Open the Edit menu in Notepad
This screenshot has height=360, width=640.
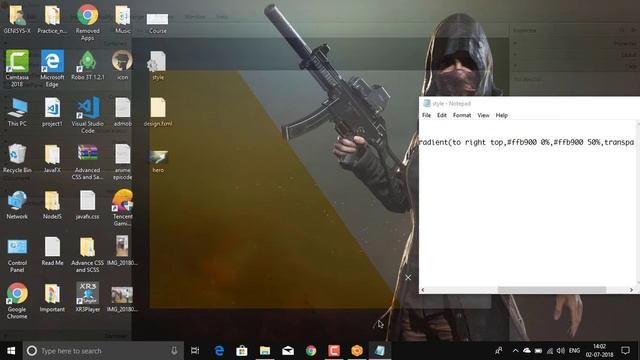click(442, 116)
